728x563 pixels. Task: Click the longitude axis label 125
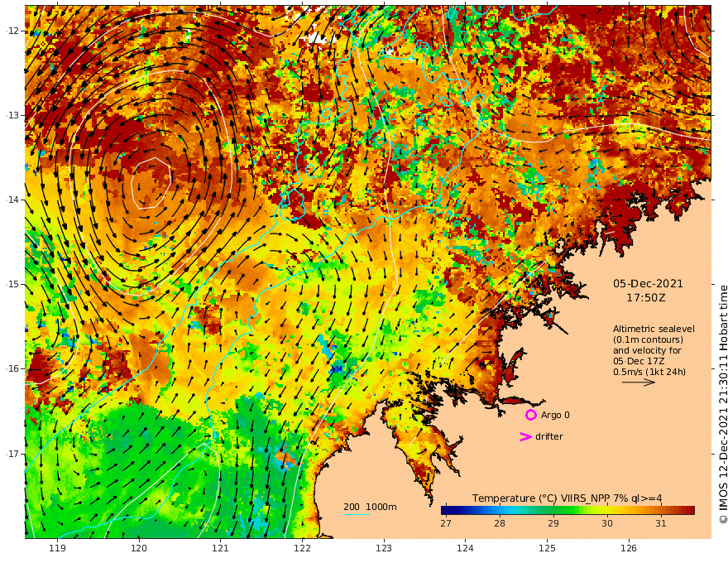click(x=547, y=548)
